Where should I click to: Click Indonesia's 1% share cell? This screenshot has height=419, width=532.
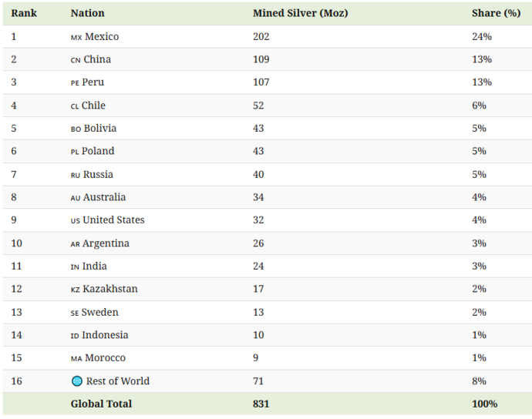(x=479, y=335)
